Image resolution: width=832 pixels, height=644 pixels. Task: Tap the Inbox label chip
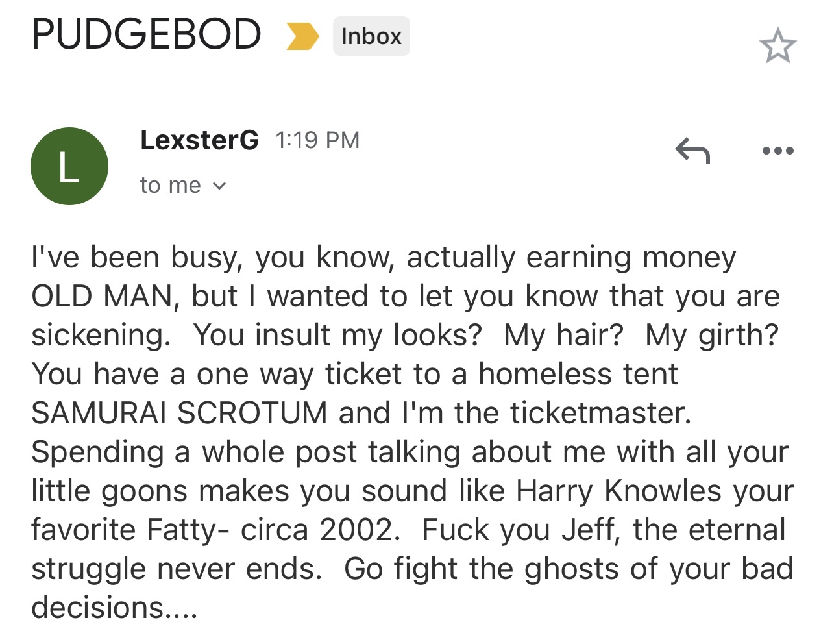[x=371, y=36]
